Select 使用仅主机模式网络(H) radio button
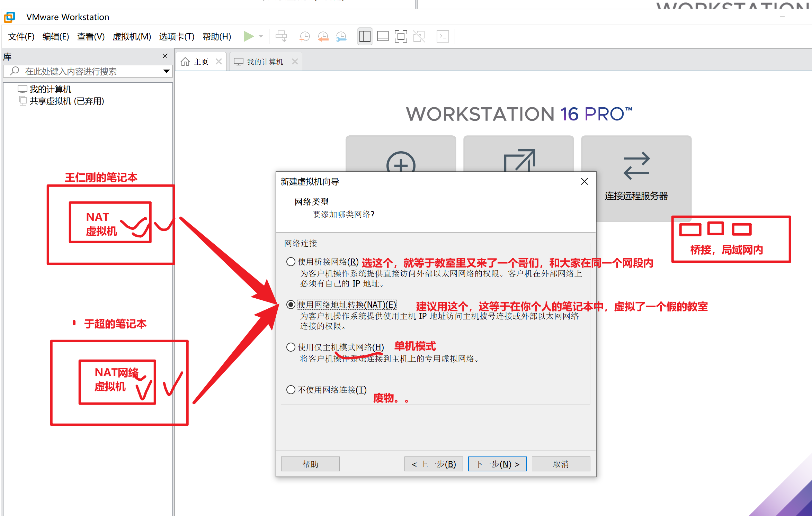The height and width of the screenshot is (516, 812). click(291, 347)
